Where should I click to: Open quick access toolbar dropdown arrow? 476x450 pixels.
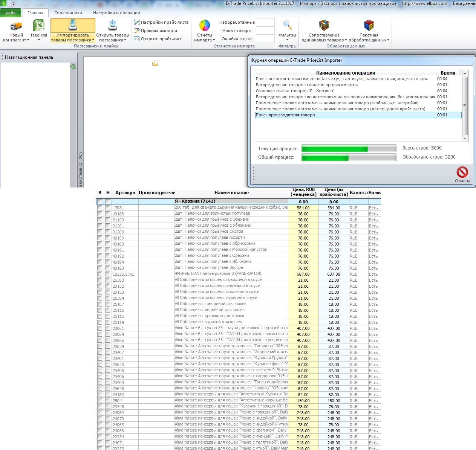point(13,4)
